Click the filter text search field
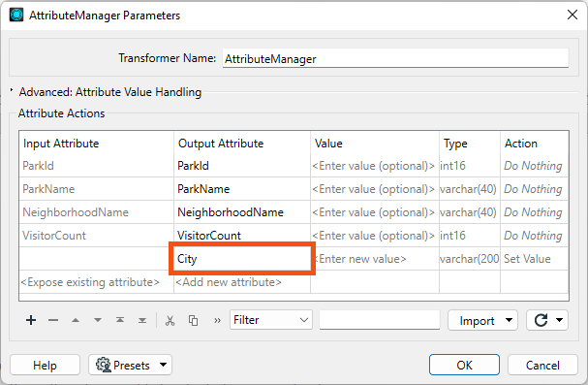 coord(379,320)
